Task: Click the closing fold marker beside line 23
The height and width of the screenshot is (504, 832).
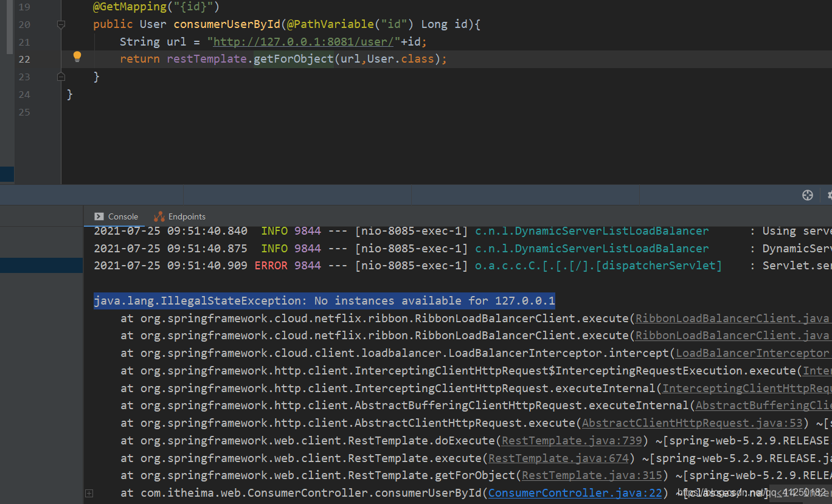Action: coord(61,77)
